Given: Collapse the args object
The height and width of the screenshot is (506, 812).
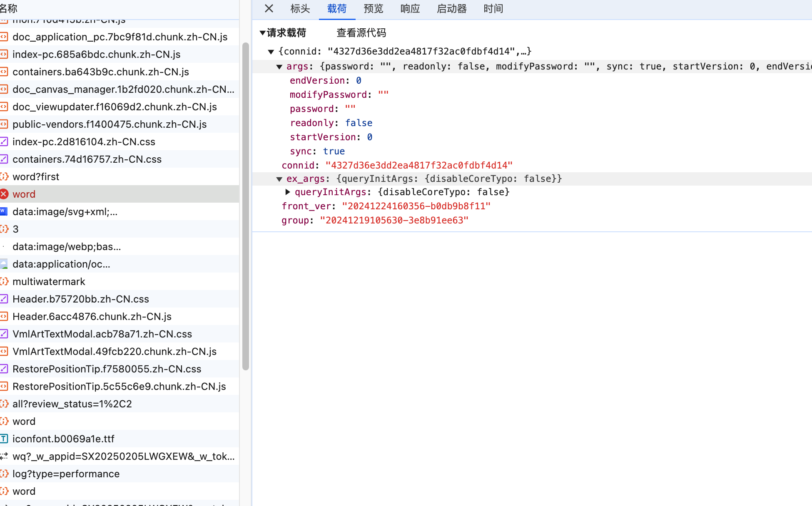Looking at the screenshot, I should point(279,67).
